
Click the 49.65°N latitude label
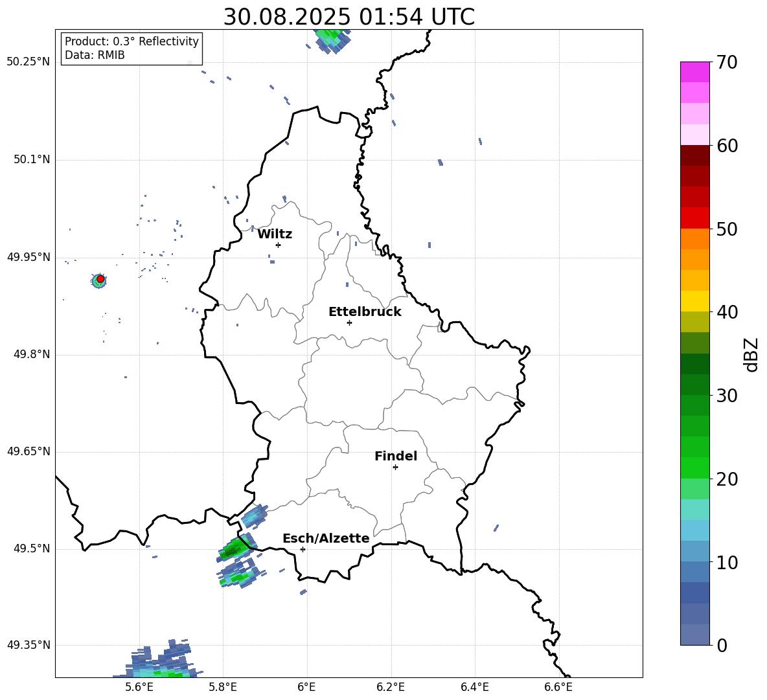pos(29,451)
